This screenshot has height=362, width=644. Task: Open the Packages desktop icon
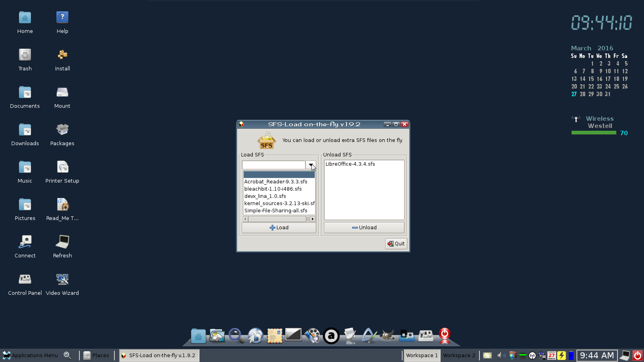click(62, 135)
